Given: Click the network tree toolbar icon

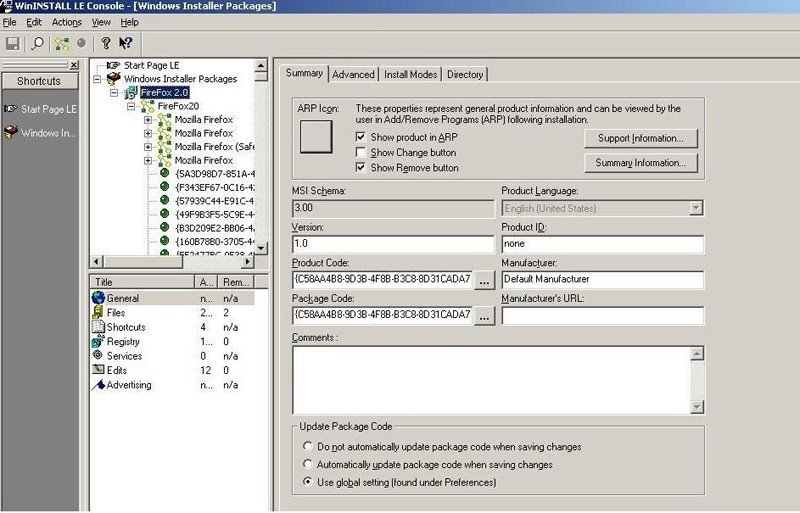Looking at the screenshot, I should click(x=62, y=43).
